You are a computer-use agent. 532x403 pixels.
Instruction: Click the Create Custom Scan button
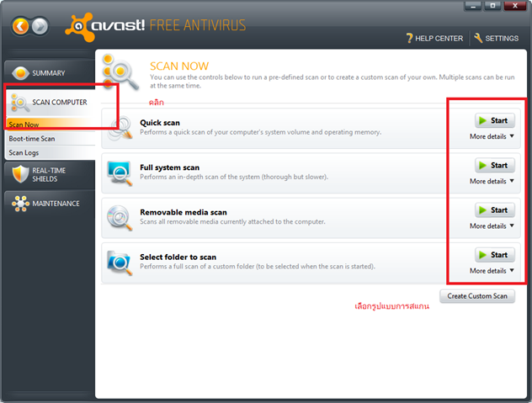click(x=476, y=296)
